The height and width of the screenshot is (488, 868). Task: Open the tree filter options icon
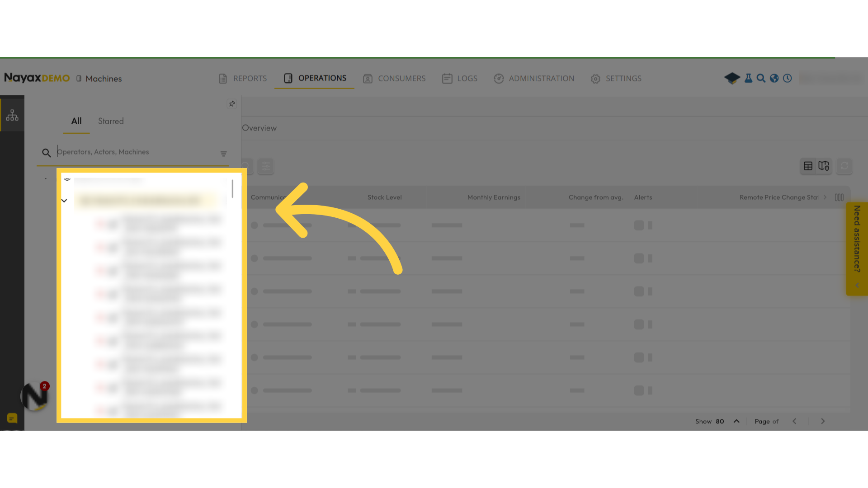(223, 154)
